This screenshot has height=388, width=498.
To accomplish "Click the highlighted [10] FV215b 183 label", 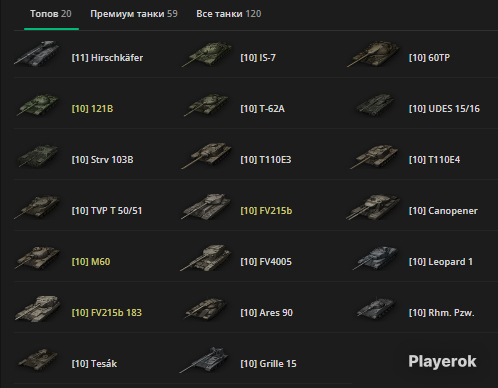I will coord(107,313).
